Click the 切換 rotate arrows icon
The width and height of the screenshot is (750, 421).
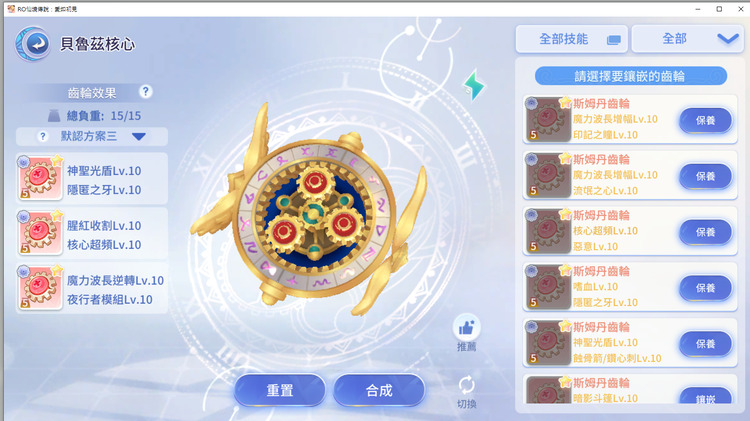466,385
